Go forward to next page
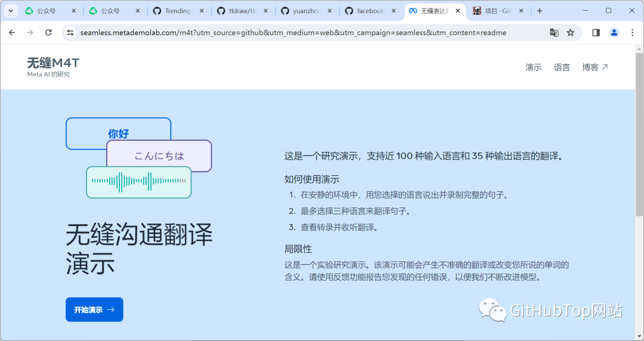644x341 pixels. (30, 32)
